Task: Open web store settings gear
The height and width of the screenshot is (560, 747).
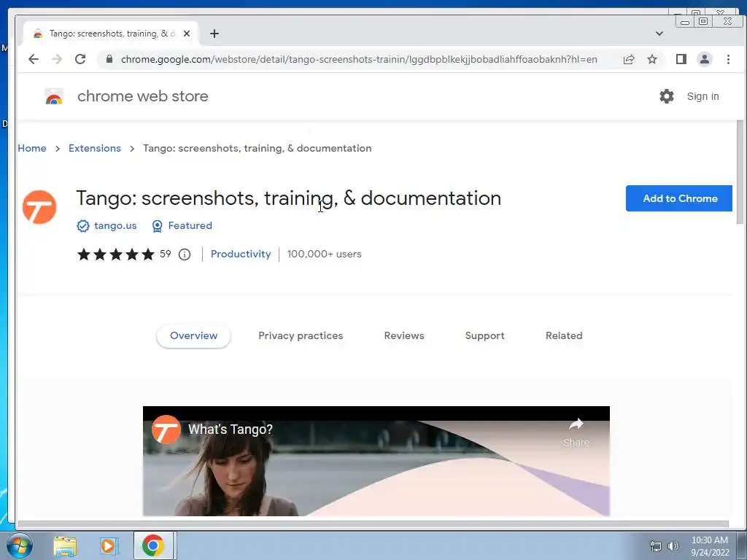Action: (x=667, y=96)
